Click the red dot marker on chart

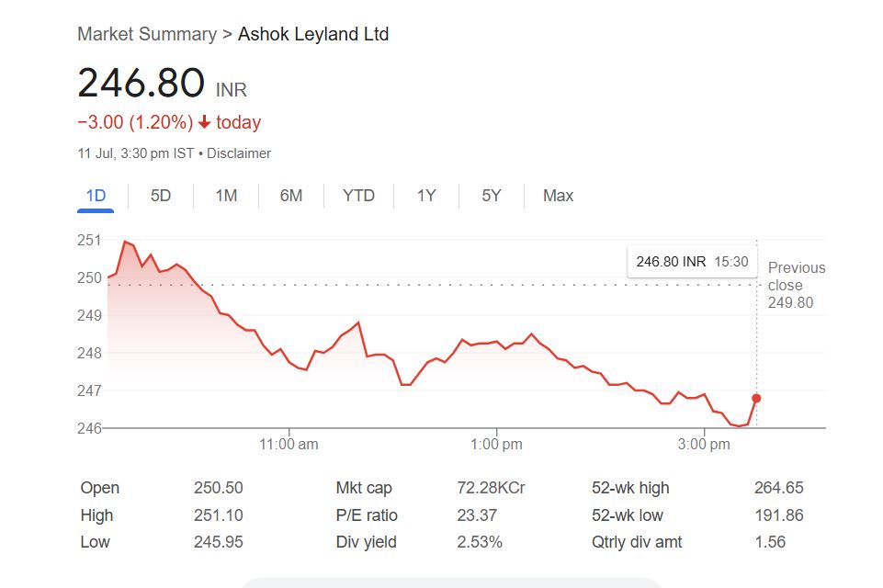pyautogui.click(x=756, y=398)
